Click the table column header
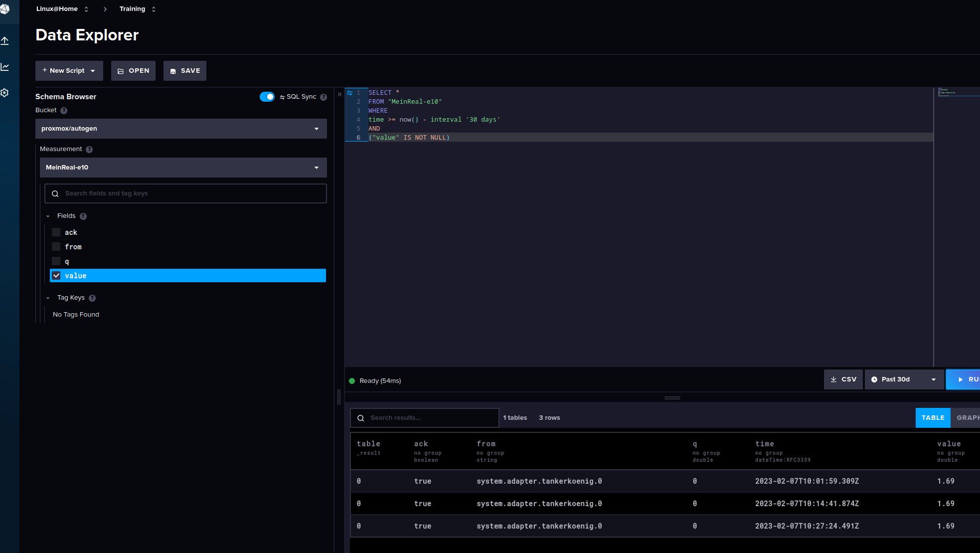The image size is (980, 553). (368, 444)
